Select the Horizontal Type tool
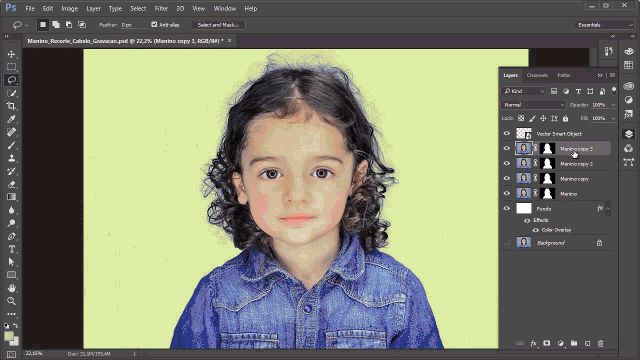The height and width of the screenshot is (360, 640). [x=11, y=249]
